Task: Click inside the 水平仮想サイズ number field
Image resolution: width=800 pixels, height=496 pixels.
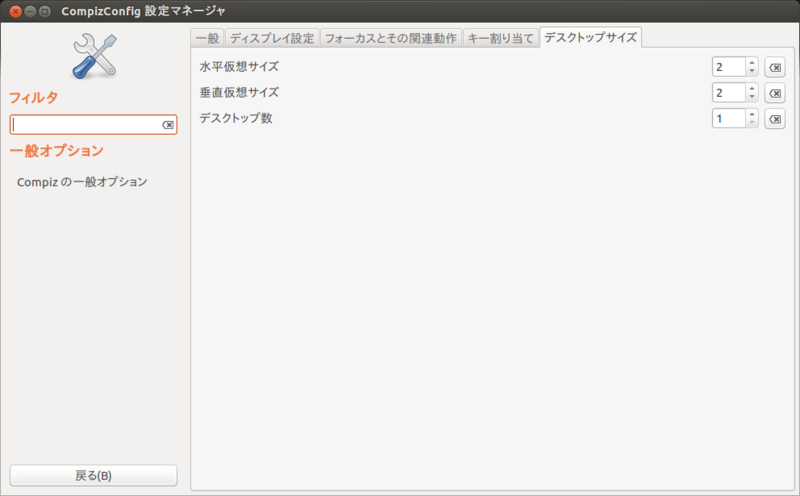Action: (727, 67)
